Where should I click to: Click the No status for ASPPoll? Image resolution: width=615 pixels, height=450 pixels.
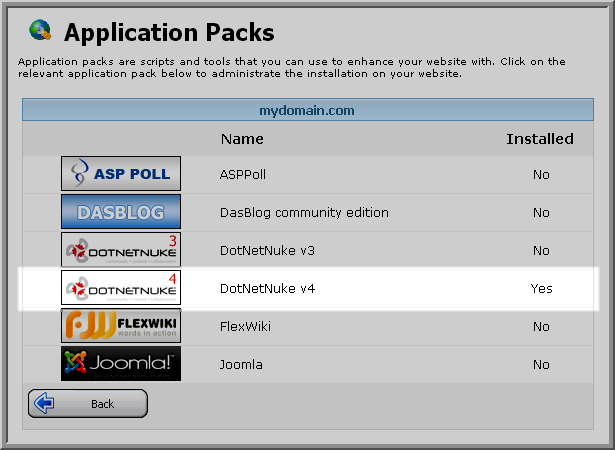click(x=541, y=175)
